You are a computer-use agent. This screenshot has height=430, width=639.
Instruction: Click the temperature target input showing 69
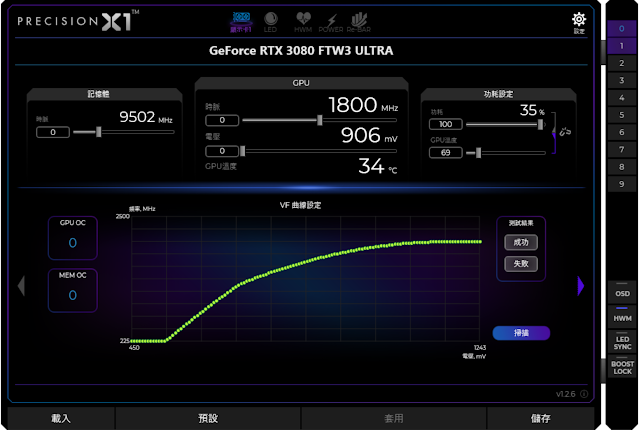click(x=446, y=153)
